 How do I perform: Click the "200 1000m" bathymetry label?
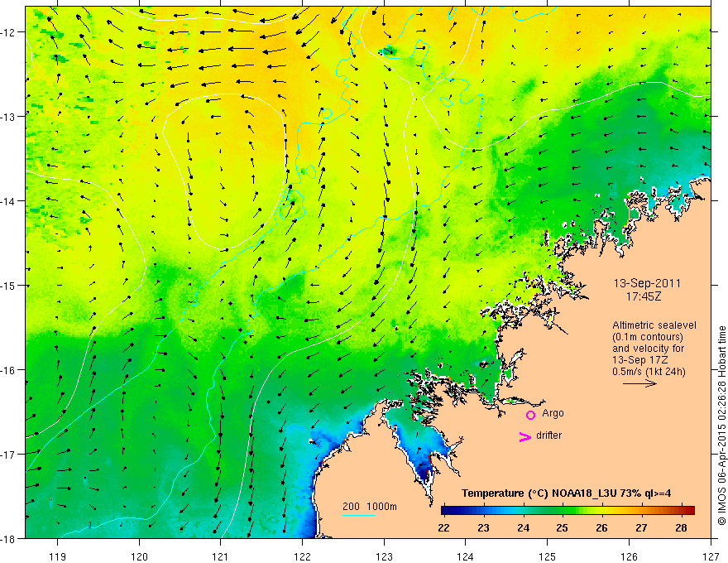coord(370,507)
